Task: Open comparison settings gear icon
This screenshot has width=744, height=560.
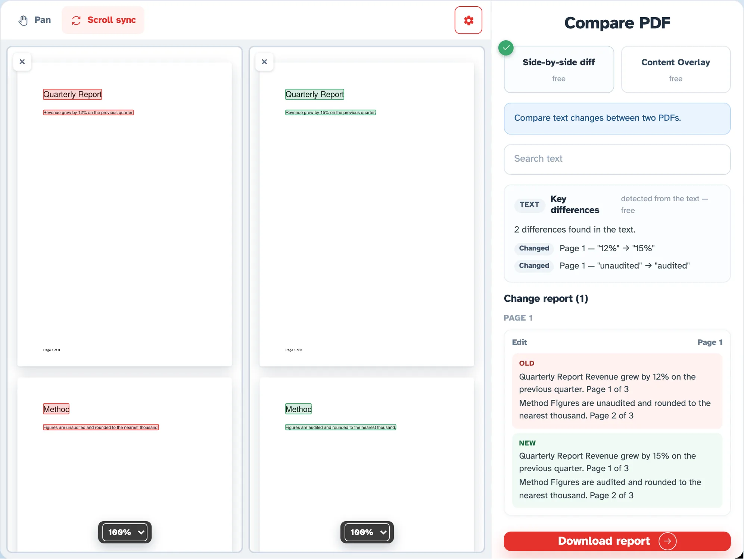Action: (468, 20)
